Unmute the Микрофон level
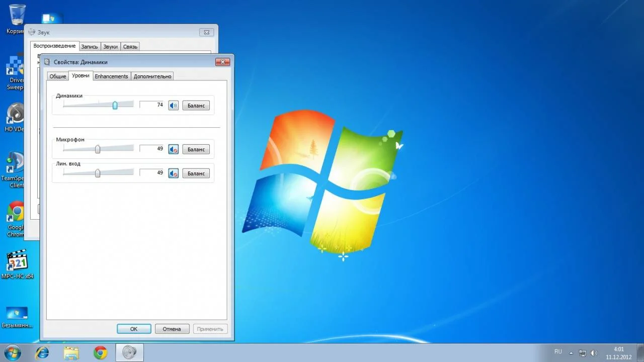Screen dimensions: 644x362 pos(174,149)
